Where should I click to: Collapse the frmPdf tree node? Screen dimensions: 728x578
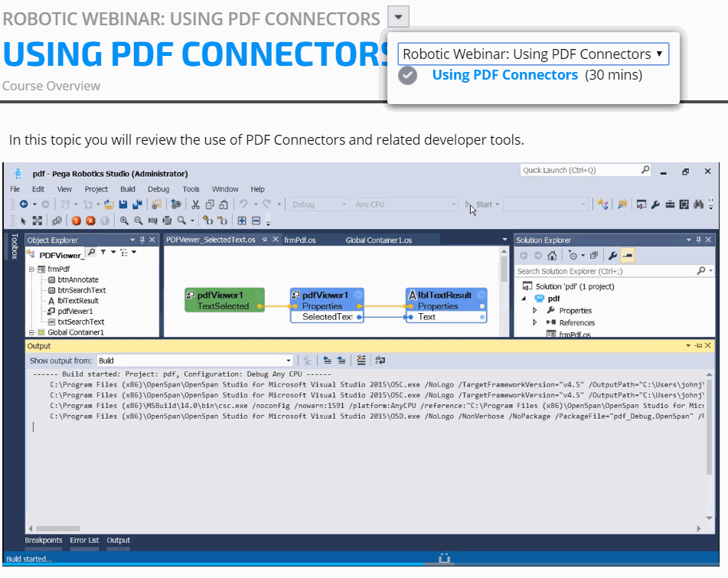(x=31, y=269)
